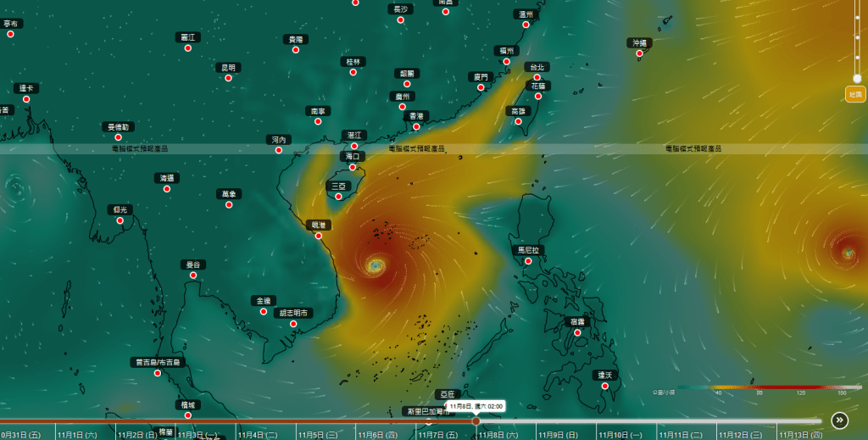
Task: Select the 三亞 city marker
Action: pos(339,197)
